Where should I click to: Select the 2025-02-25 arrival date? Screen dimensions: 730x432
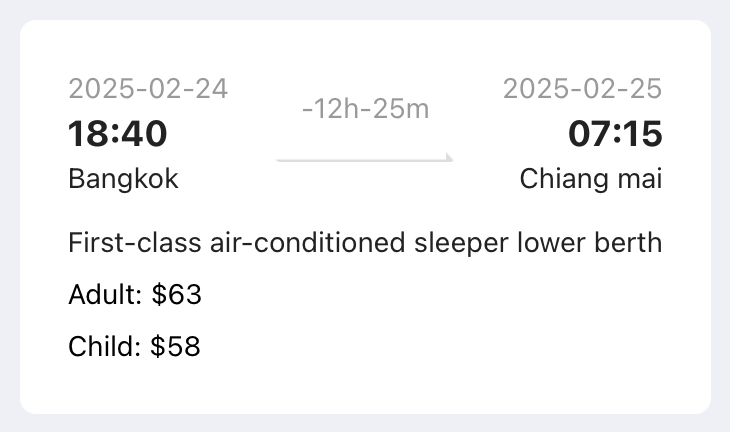point(582,89)
